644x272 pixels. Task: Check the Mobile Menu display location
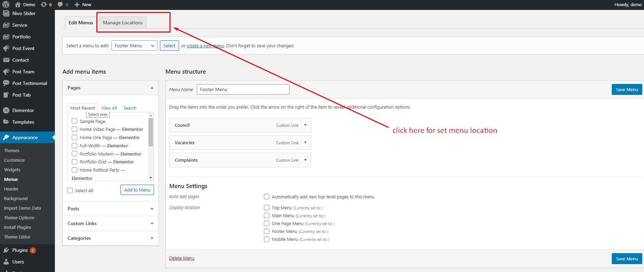pyautogui.click(x=267, y=239)
